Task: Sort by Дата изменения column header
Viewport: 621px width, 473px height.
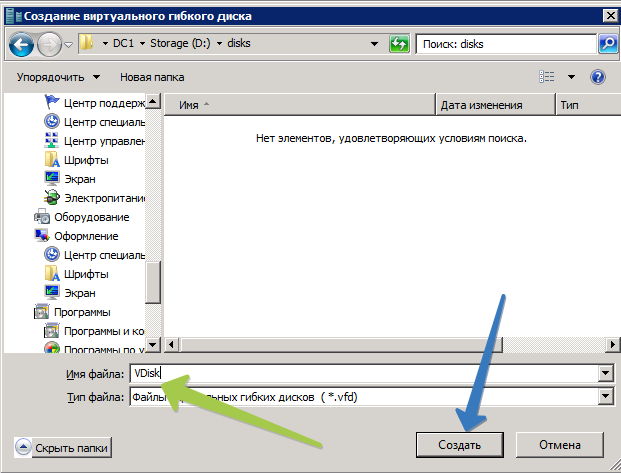Action: pyautogui.click(x=495, y=105)
